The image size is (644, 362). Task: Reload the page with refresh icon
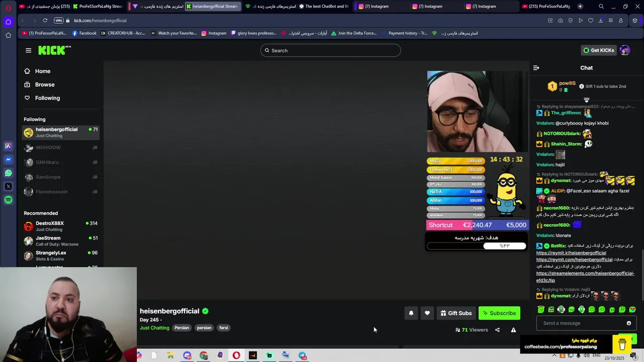pos(45,21)
